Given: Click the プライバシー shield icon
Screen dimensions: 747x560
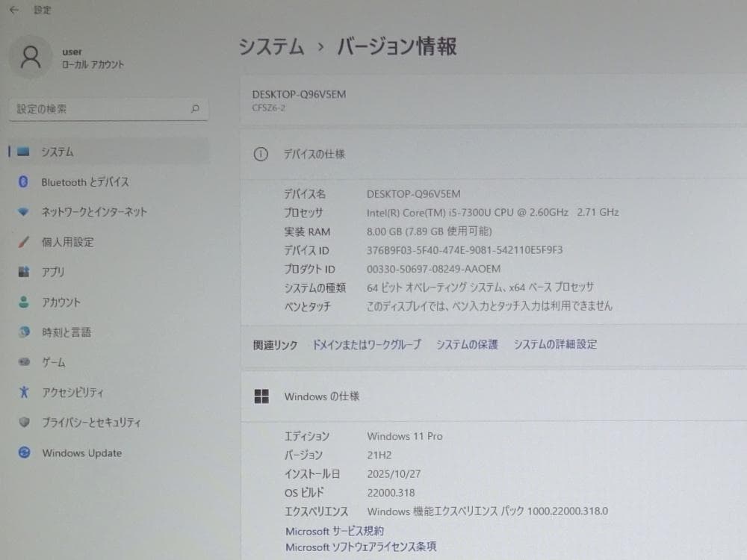Looking at the screenshot, I should [x=24, y=422].
